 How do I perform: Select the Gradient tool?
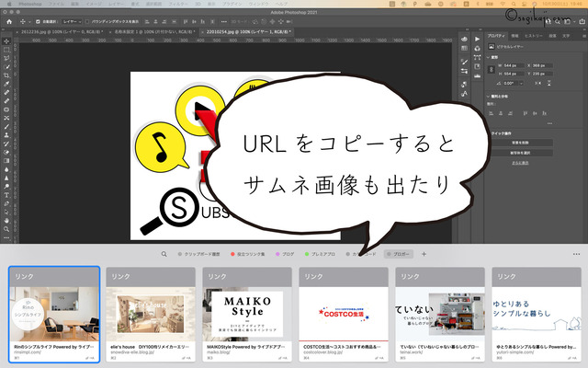tap(6, 161)
